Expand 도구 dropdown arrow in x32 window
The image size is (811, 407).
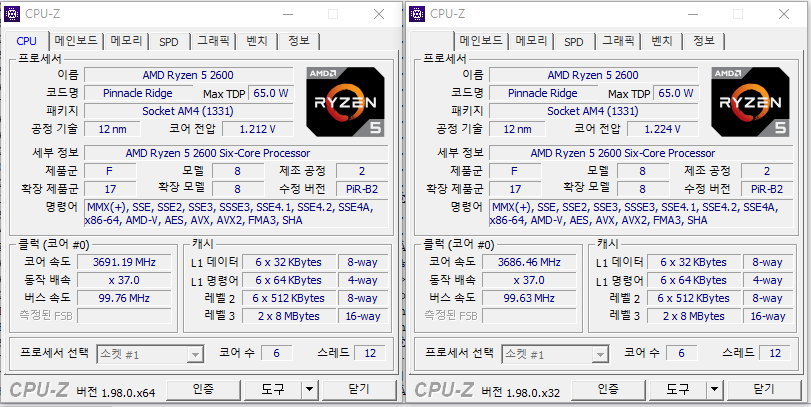tap(714, 389)
